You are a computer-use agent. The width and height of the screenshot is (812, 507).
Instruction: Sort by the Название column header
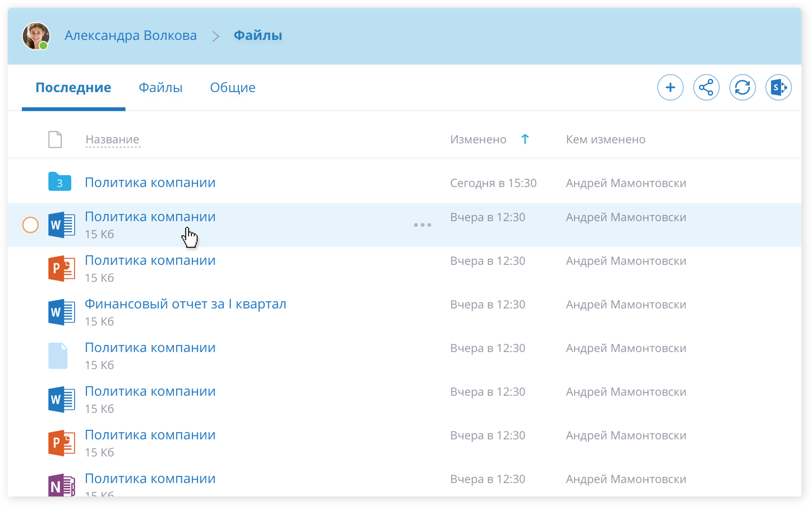tap(112, 139)
